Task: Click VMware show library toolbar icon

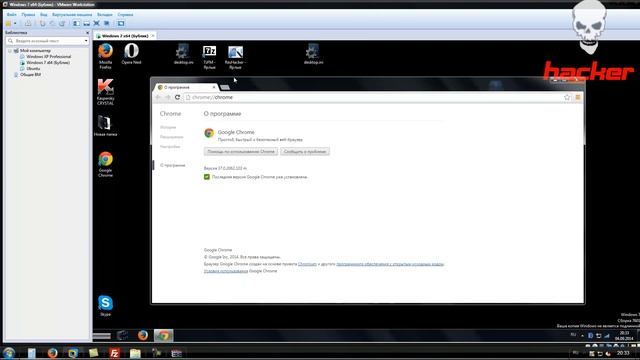Action: (x=76, y=23)
